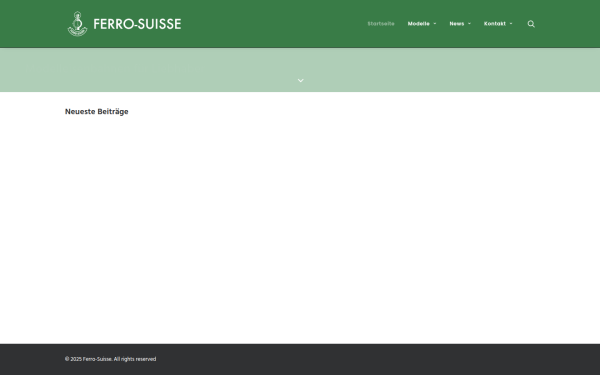Expand the News dropdown arrow
Viewport: 600px width, 375px height.
469,24
